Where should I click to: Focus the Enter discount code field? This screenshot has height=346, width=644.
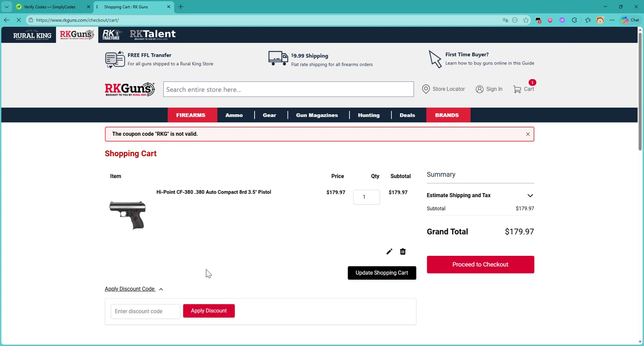coord(146,311)
